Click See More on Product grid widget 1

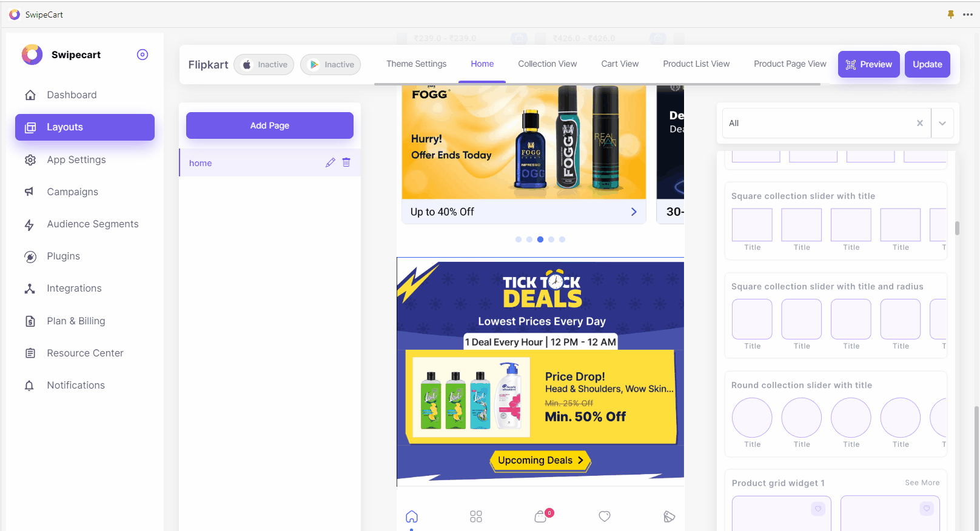(922, 483)
